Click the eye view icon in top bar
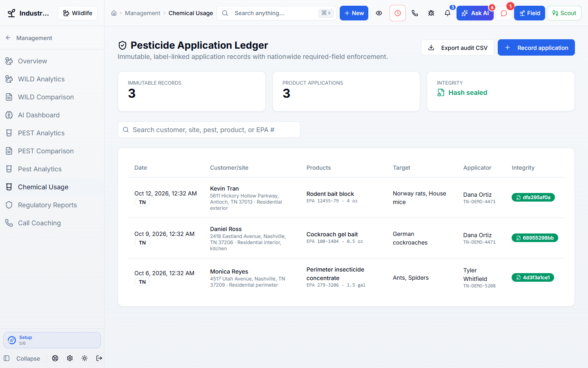 point(379,13)
